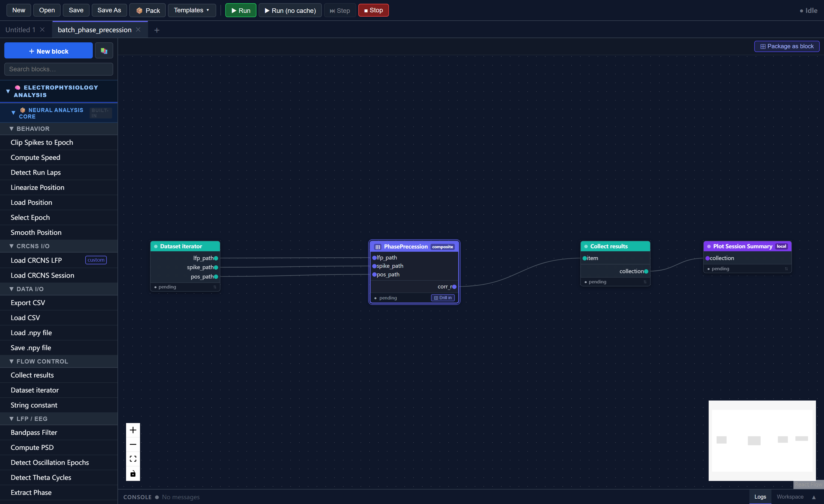Click the red Stop button
The height and width of the screenshot is (504, 824).
(373, 10)
